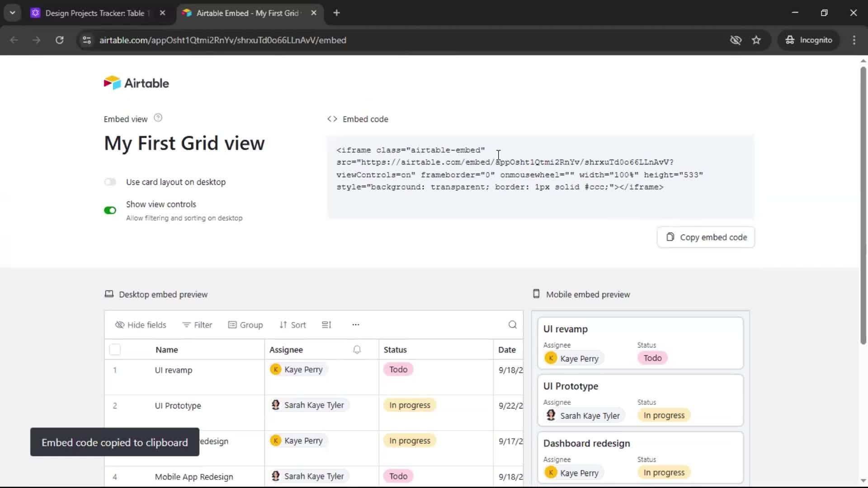Go back in browser history
Screen dimensions: 868x488
pos(14,40)
